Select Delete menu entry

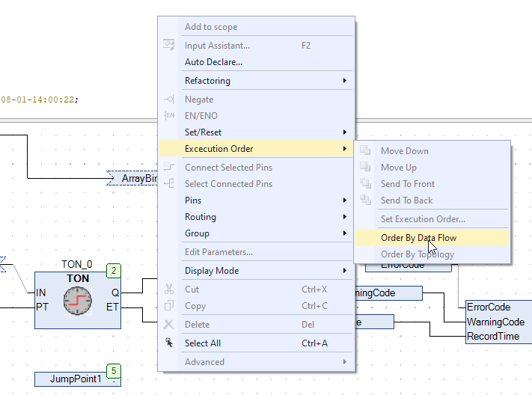tap(256, 325)
